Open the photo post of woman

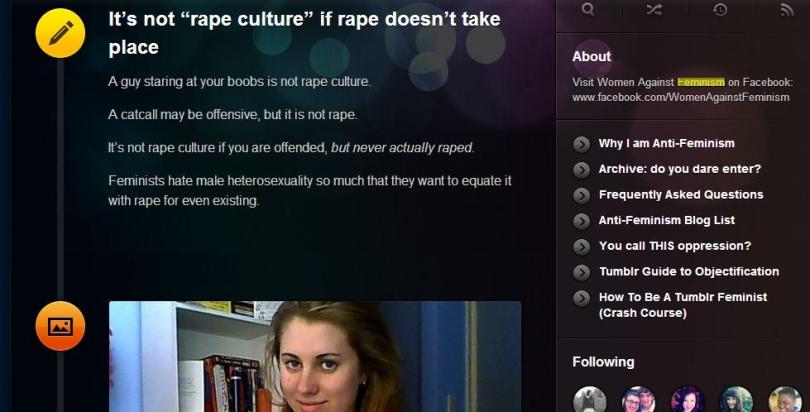point(315,357)
